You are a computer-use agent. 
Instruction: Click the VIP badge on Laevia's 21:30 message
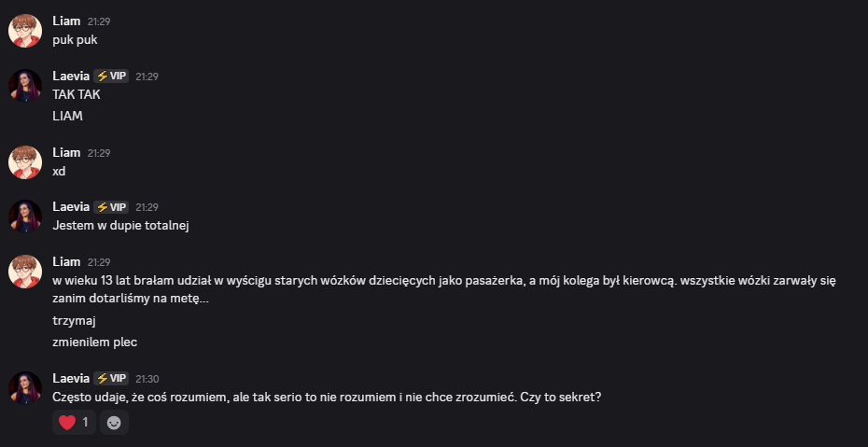pos(111,379)
